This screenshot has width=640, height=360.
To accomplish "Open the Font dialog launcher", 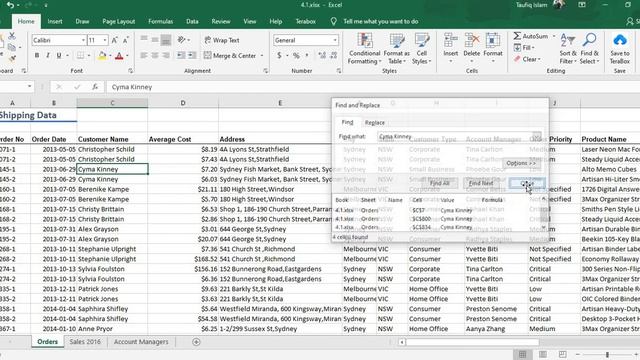I will coord(131,71).
